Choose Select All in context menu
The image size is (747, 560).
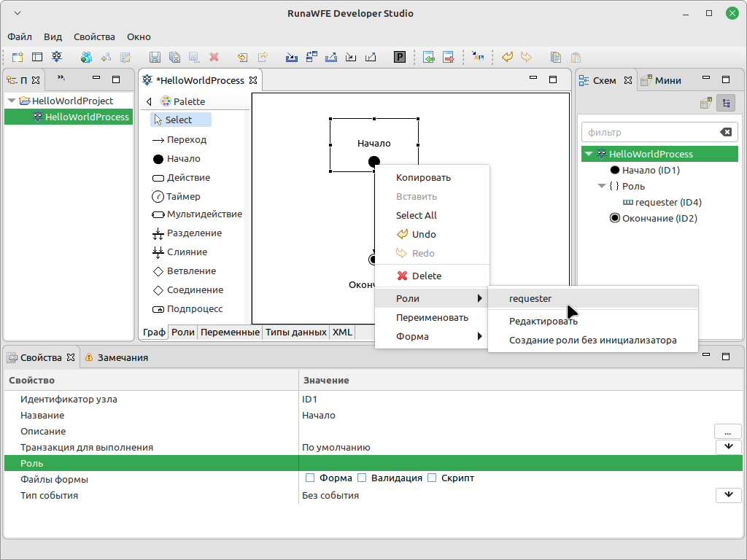coord(431,215)
